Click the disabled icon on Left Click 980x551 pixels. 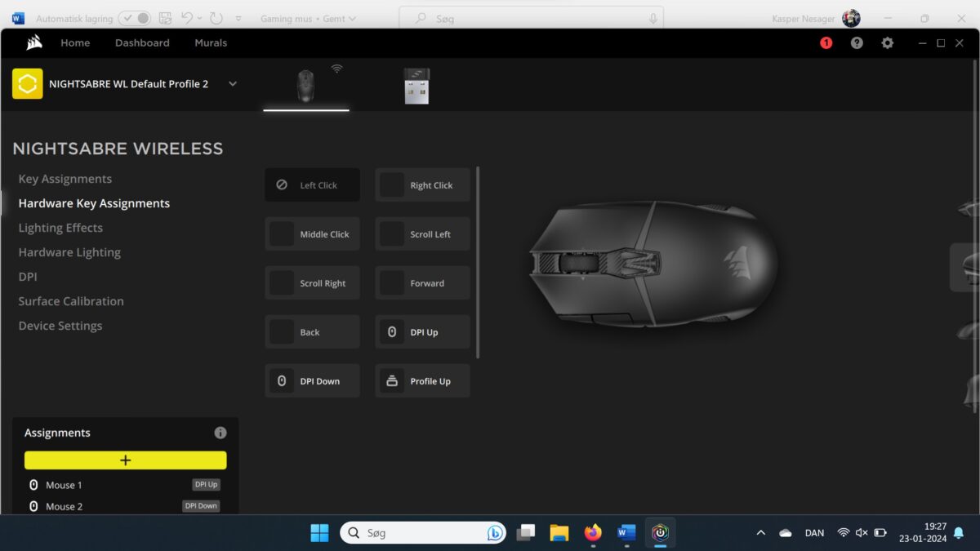(282, 185)
